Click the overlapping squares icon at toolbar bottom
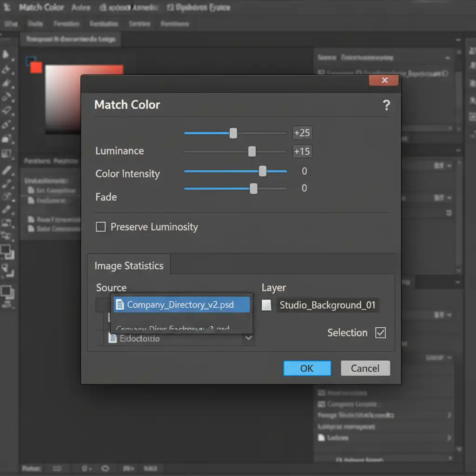Image resolution: width=476 pixels, height=476 pixels. (7, 292)
